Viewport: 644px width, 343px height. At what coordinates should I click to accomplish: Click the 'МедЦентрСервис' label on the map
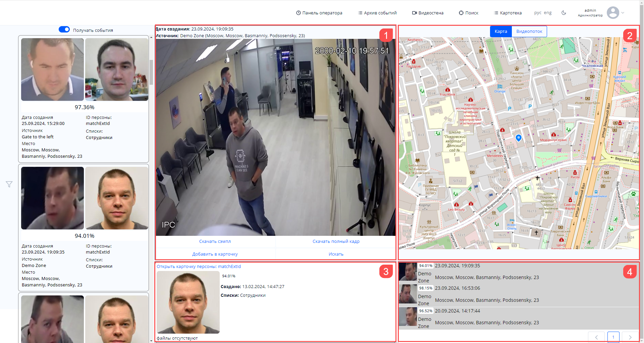point(553,140)
